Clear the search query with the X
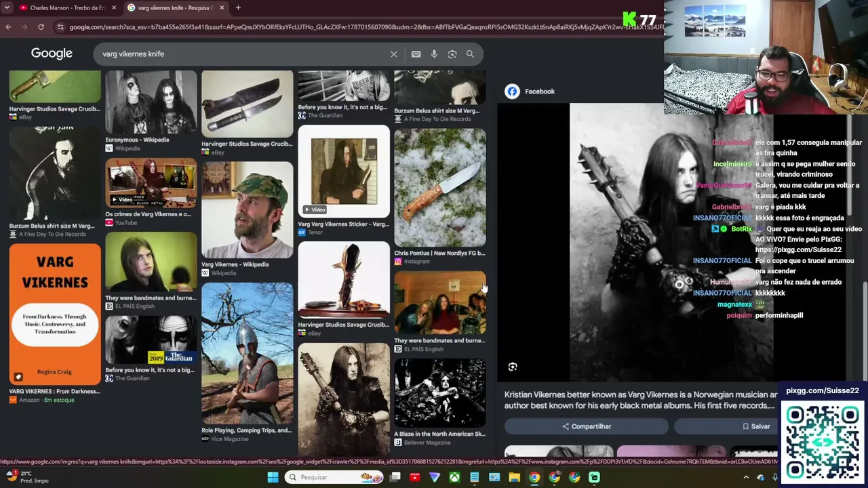868x488 pixels. [x=394, y=54]
